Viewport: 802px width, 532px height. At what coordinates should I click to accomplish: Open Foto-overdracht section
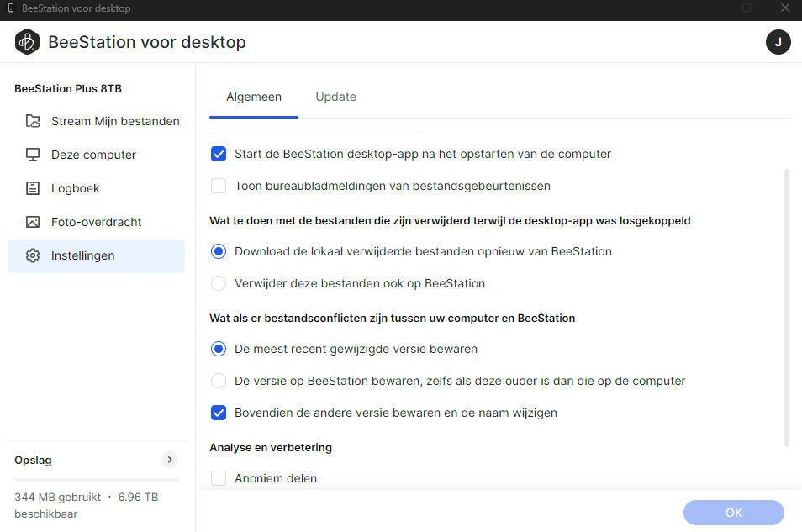point(96,222)
